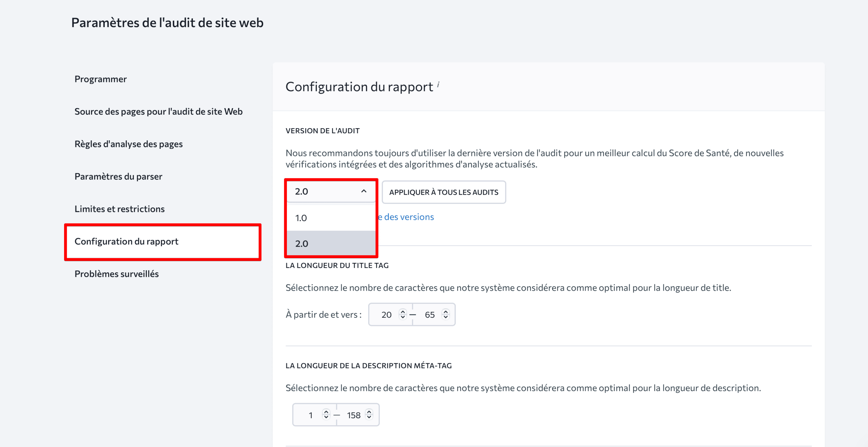Collapse the audit version dropdown chevron
Screen dimensions: 868x447
pyautogui.click(x=364, y=191)
